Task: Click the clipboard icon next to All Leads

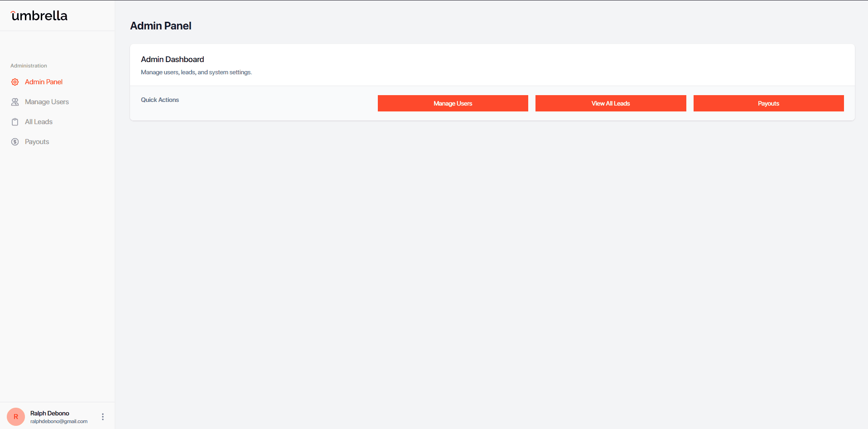Action: 15,122
